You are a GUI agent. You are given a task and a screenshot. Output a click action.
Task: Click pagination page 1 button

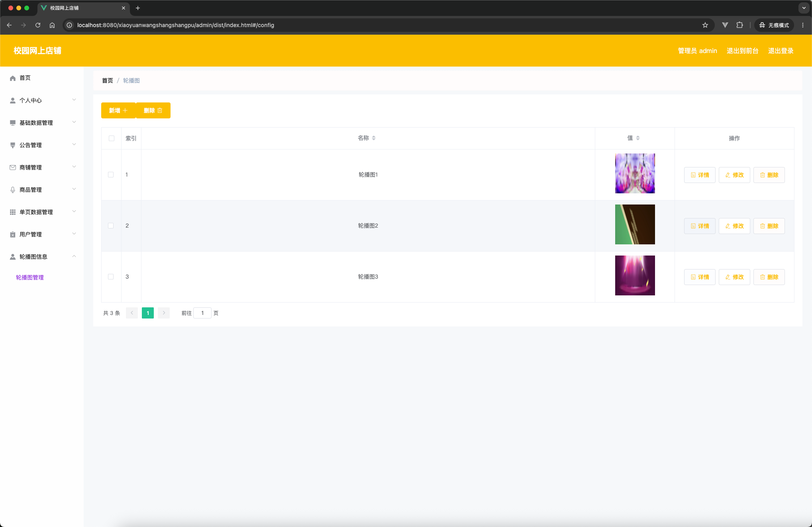(148, 313)
